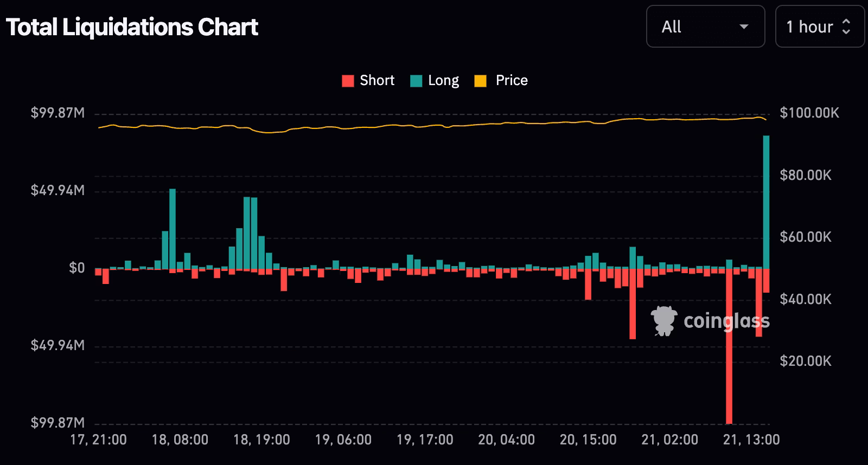Click the teal Long legend swatch
The image size is (868, 465).
[x=416, y=81]
